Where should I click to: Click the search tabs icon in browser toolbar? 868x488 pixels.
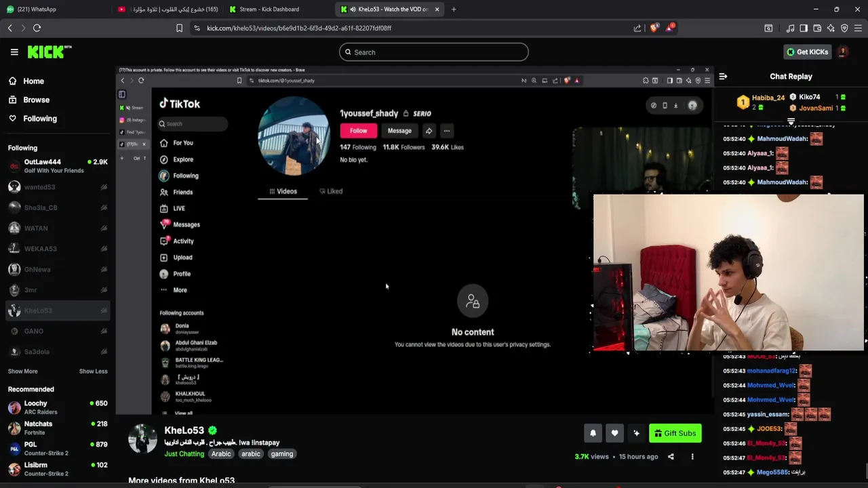click(768, 28)
